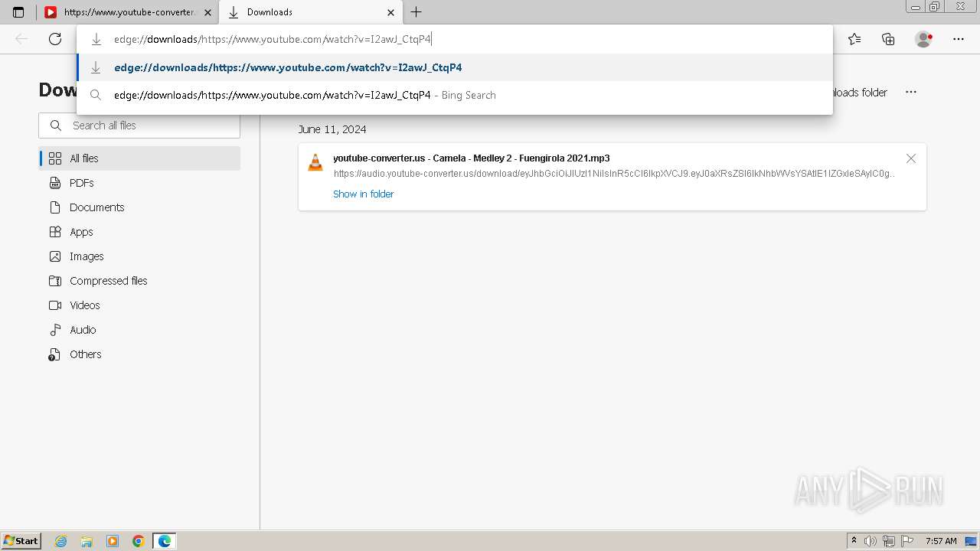Open the Collections icon
Viewport: 980px width, 551px height.
coord(888,39)
